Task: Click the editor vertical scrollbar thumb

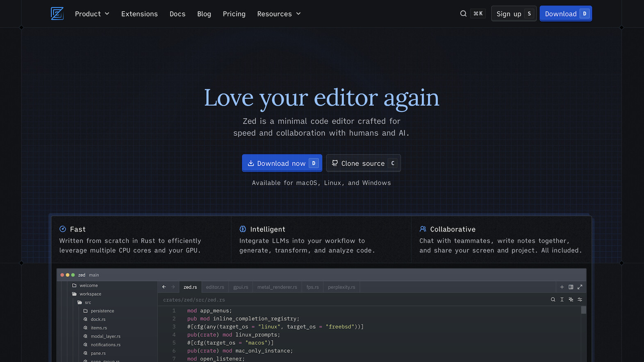Action: click(x=584, y=310)
